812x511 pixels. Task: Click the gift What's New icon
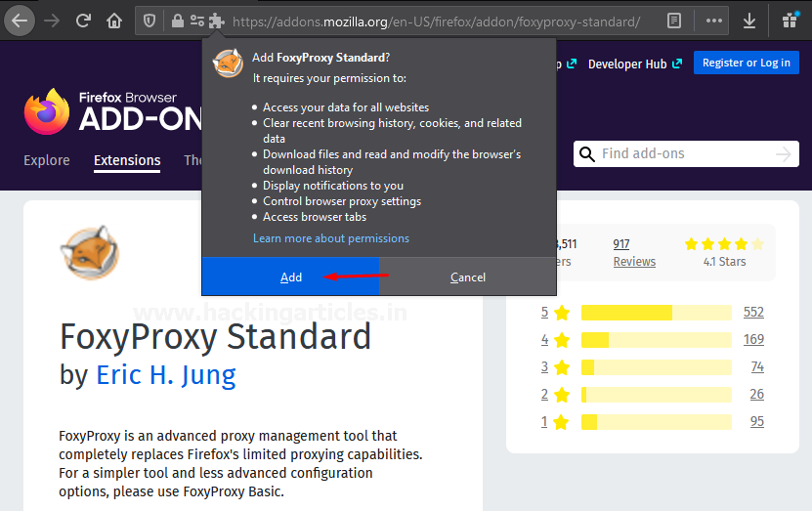[790, 21]
